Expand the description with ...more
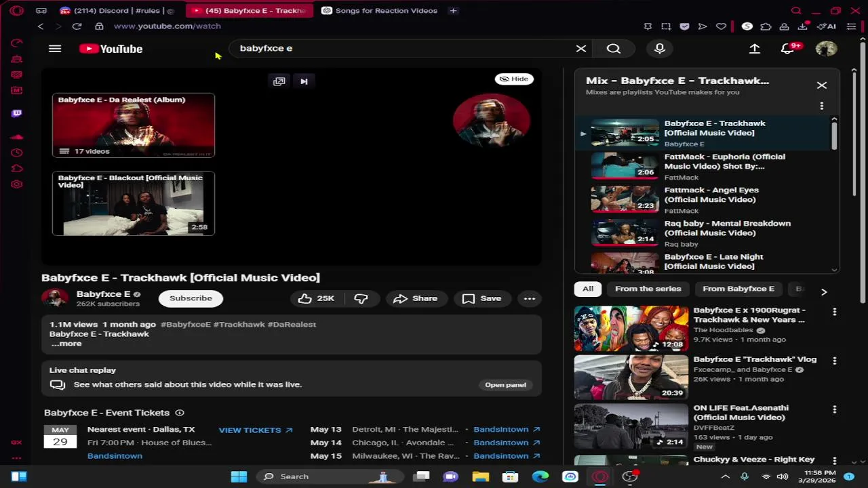Screen dimensions: 868x488 click(x=66, y=344)
